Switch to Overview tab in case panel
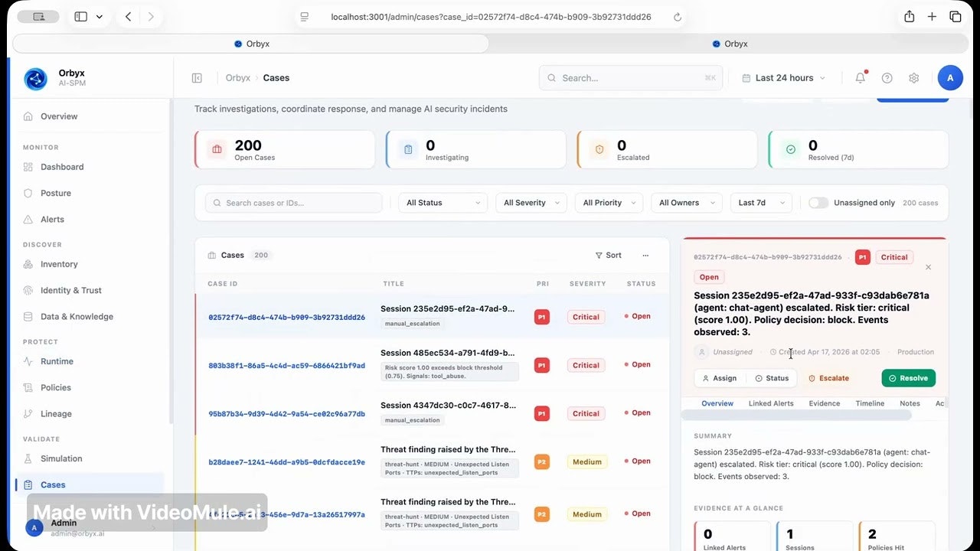The image size is (980, 551). [717, 403]
